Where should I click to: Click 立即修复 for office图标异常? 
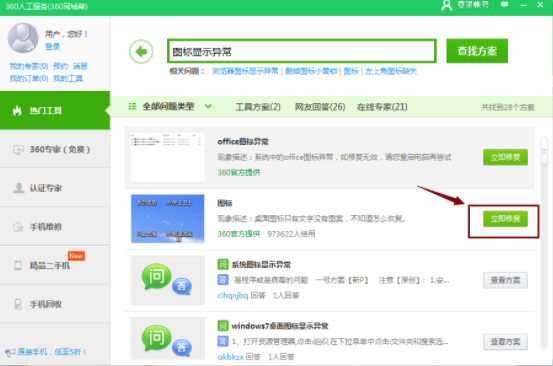point(505,157)
